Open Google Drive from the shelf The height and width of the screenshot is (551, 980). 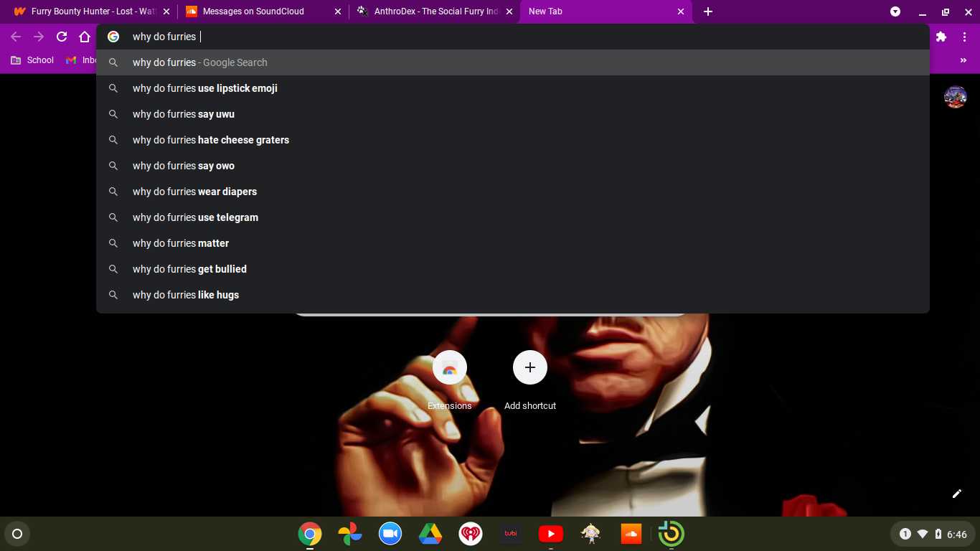click(x=430, y=534)
